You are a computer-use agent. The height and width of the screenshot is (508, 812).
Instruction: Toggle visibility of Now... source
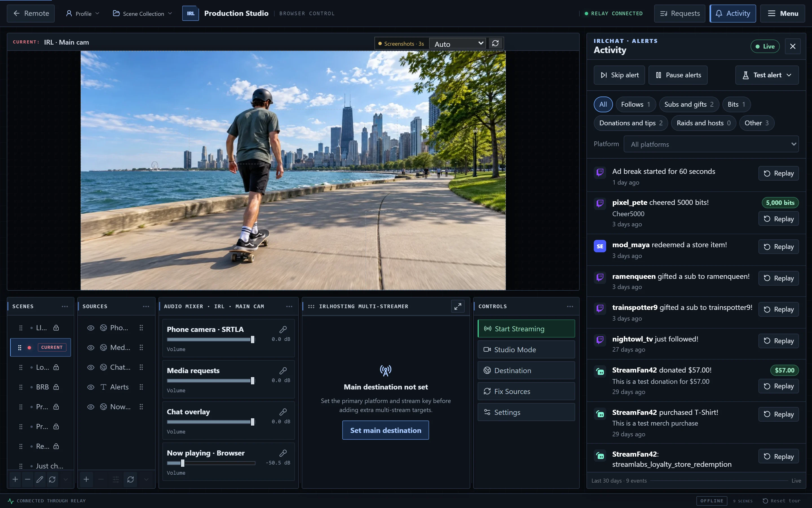pyautogui.click(x=91, y=407)
